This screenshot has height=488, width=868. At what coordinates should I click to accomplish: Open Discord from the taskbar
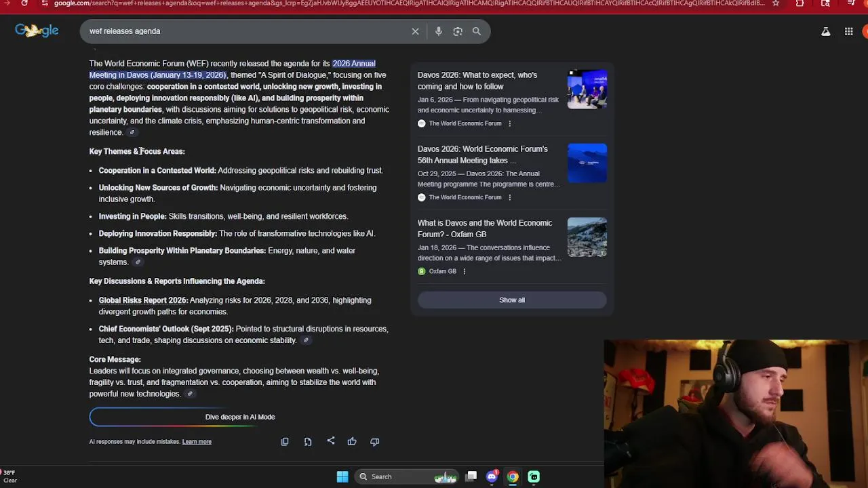492,476
